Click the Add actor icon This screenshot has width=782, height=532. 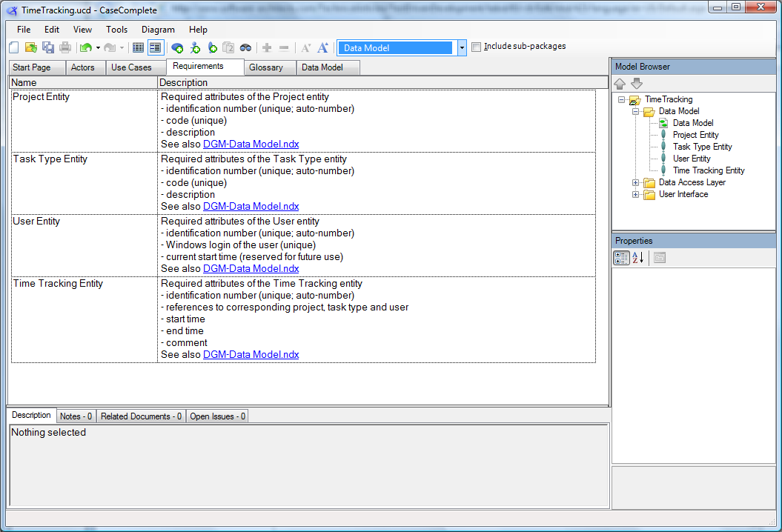(x=195, y=48)
